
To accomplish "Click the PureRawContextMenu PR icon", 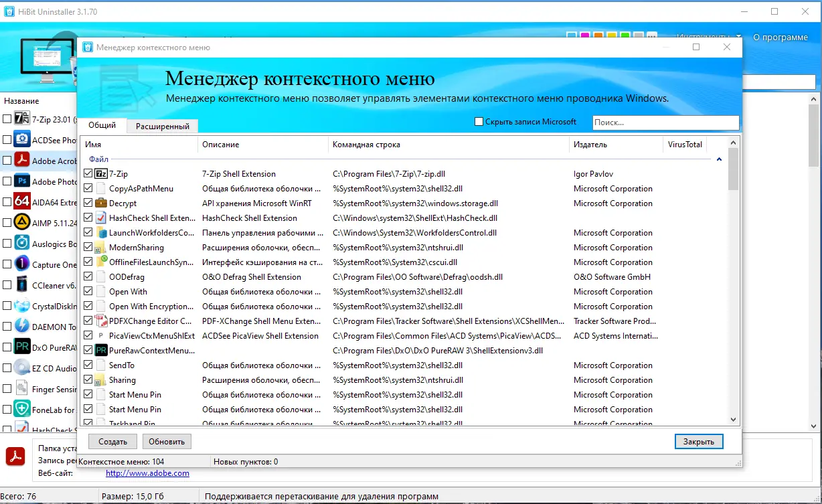I will click(101, 351).
